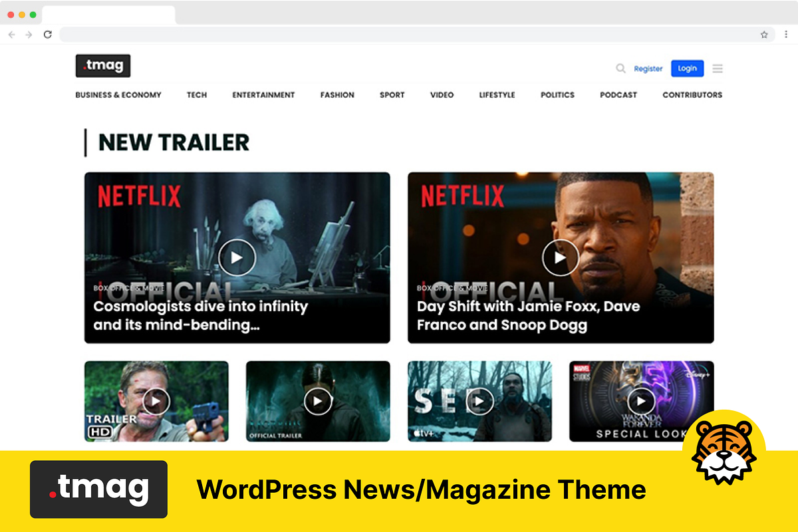The height and width of the screenshot is (532, 798).
Task: Click the NEW TRAILER section heading
Action: pyautogui.click(x=174, y=142)
